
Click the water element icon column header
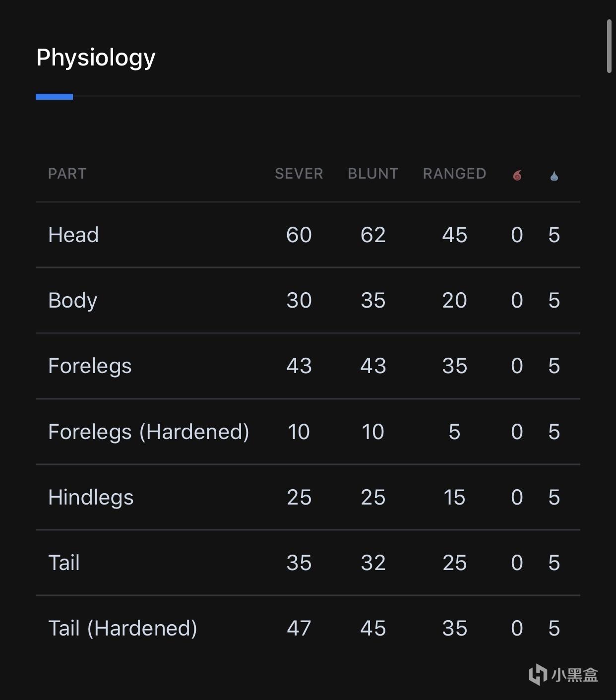[x=554, y=175]
